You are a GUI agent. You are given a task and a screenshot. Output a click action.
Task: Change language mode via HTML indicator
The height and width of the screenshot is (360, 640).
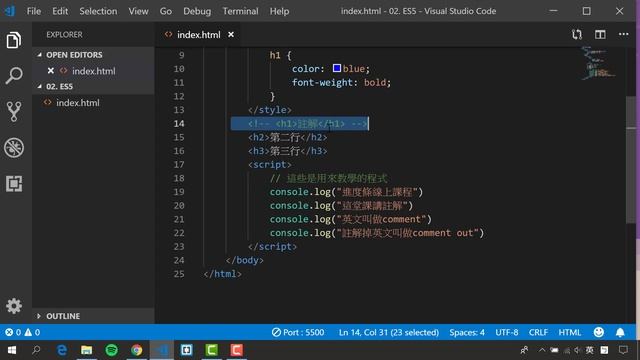[569, 332]
